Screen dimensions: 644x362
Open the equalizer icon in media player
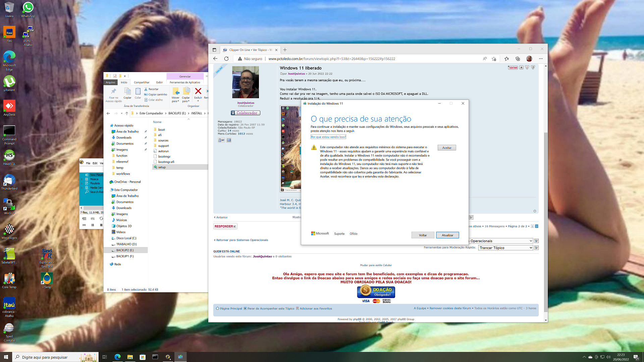tap(93, 219)
